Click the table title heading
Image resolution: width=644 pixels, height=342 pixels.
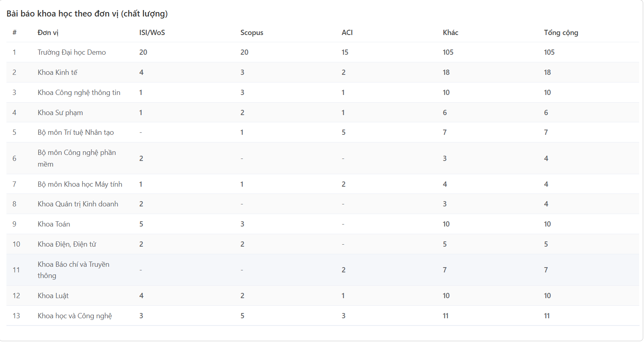[x=87, y=14]
